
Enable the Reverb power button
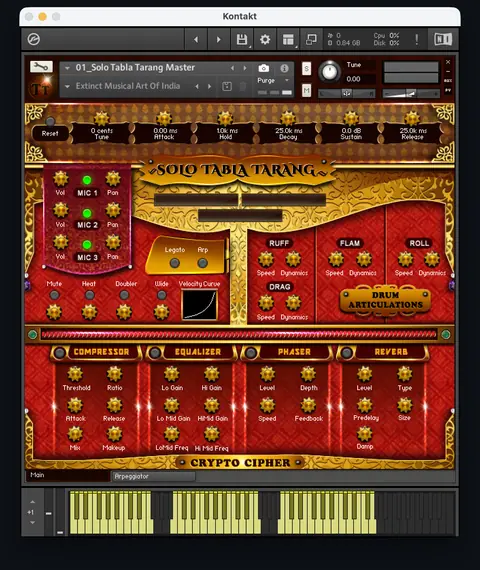[x=347, y=352]
